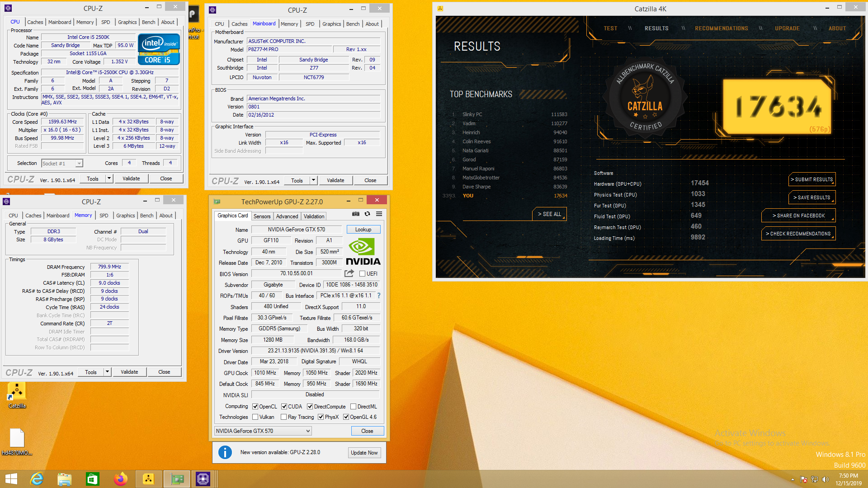Expand the Tools arrow in the CPU-Z Mainboard window
Image resolution: width=868 pixels, height=488 pixels.
(x=313, y=180)
